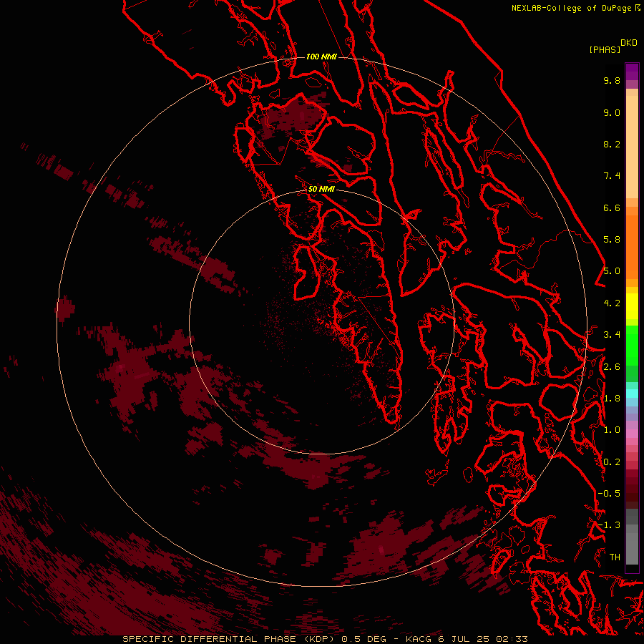Select the 3.4 scale value
The image size is (644, 644).
click(612, 335)
